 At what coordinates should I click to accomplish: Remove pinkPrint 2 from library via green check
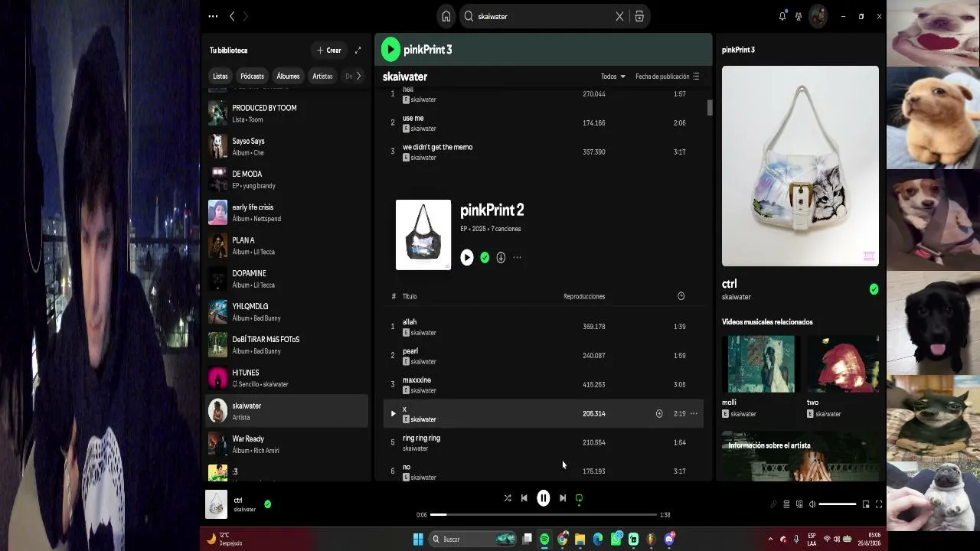click(x=485, y=258)
